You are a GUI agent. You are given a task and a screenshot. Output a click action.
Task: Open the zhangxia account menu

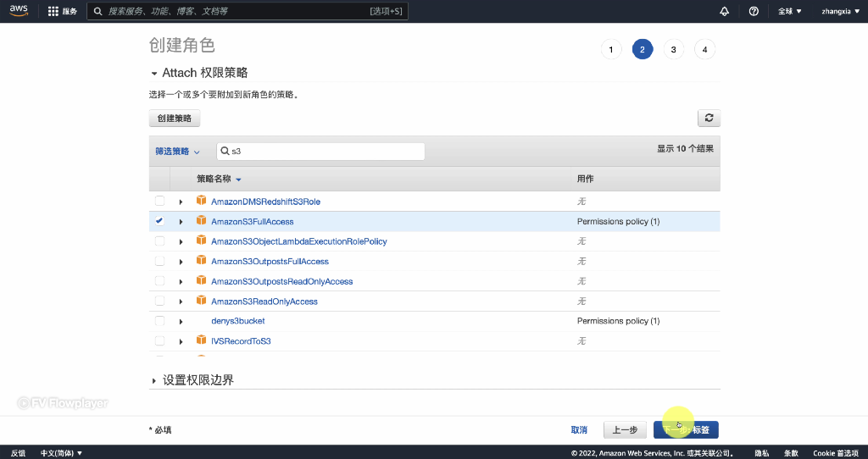click(x=839, y=11)
